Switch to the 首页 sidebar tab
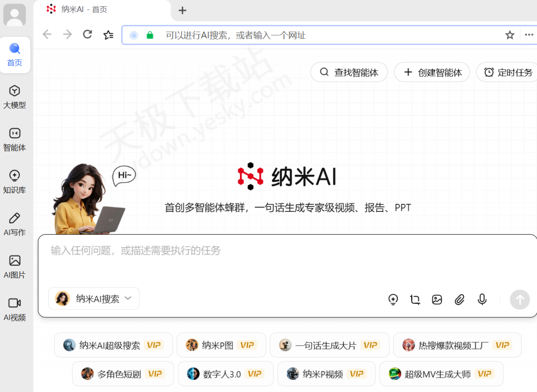 click(x=15, y=55)
